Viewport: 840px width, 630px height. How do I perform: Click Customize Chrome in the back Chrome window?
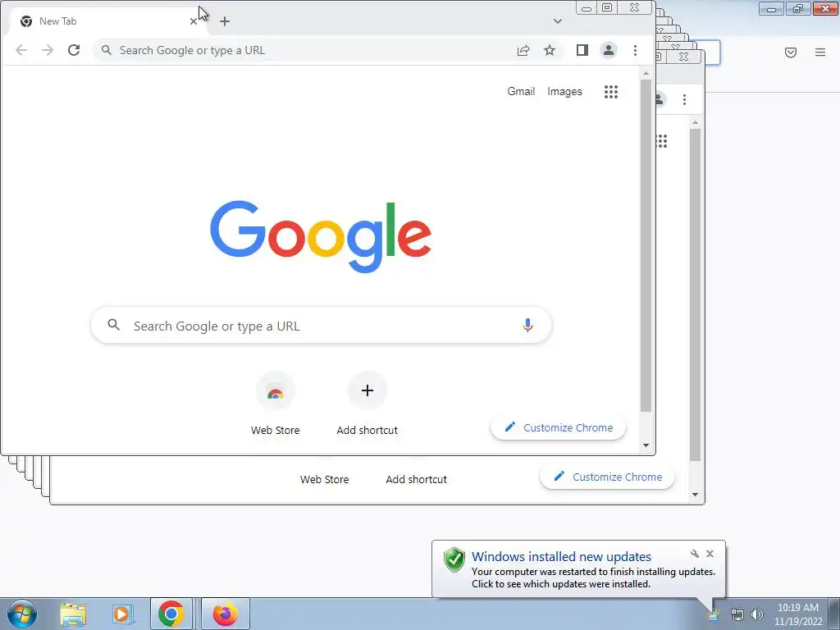(608, 477)
